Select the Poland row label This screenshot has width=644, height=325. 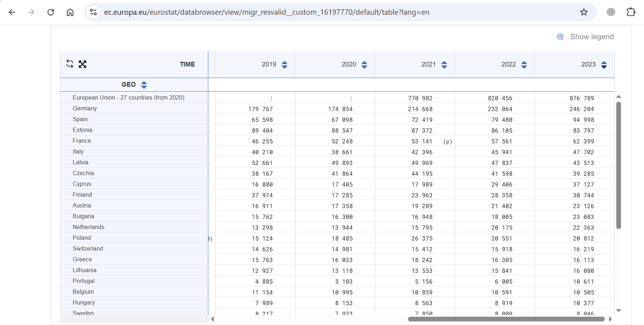[x=82, y=238]
